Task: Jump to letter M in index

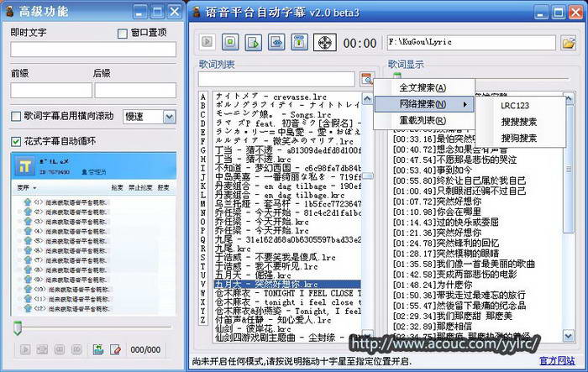Action: pos(203,203)
